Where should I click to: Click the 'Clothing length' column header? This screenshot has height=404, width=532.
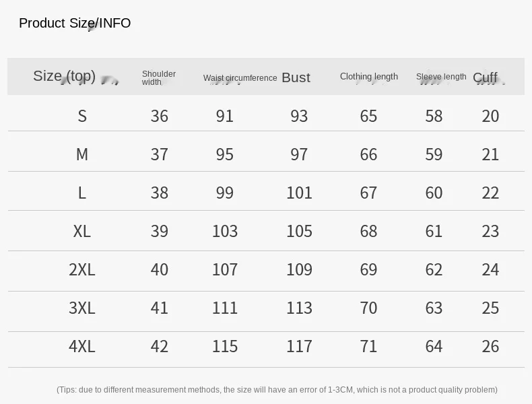[x=368, y=77]
